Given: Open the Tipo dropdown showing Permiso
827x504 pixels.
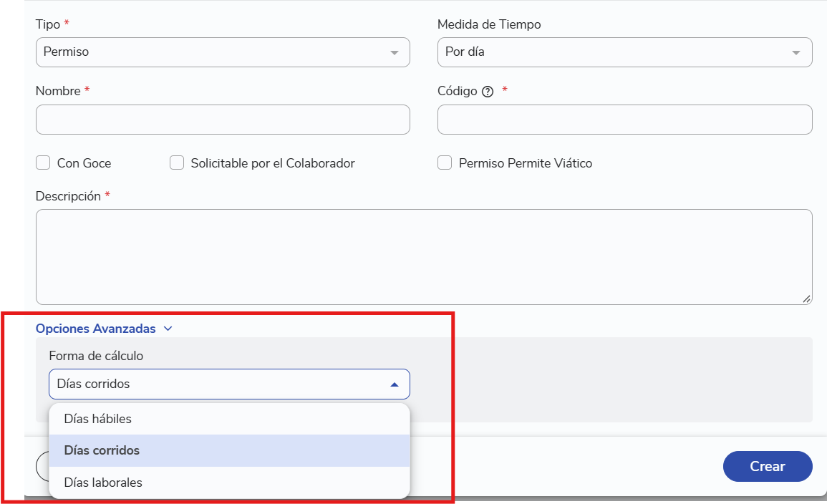Looking at the screenshot, I should pyautogui.click(x=223, y=52).
